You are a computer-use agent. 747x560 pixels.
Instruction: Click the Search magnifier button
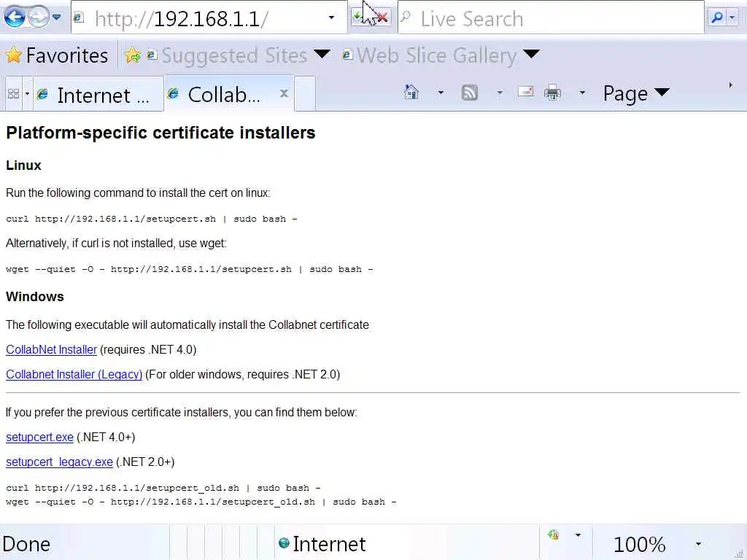(x=716, y=17)
